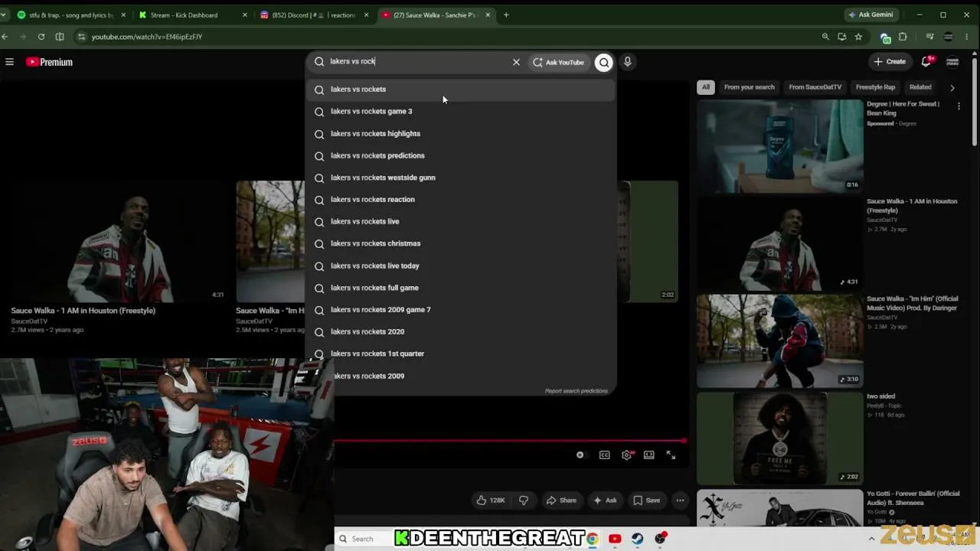Screen dimensions: 980x551
Task: Pick suggestion 'lakers vs rockets reaction'
Action: coord(461,199)
